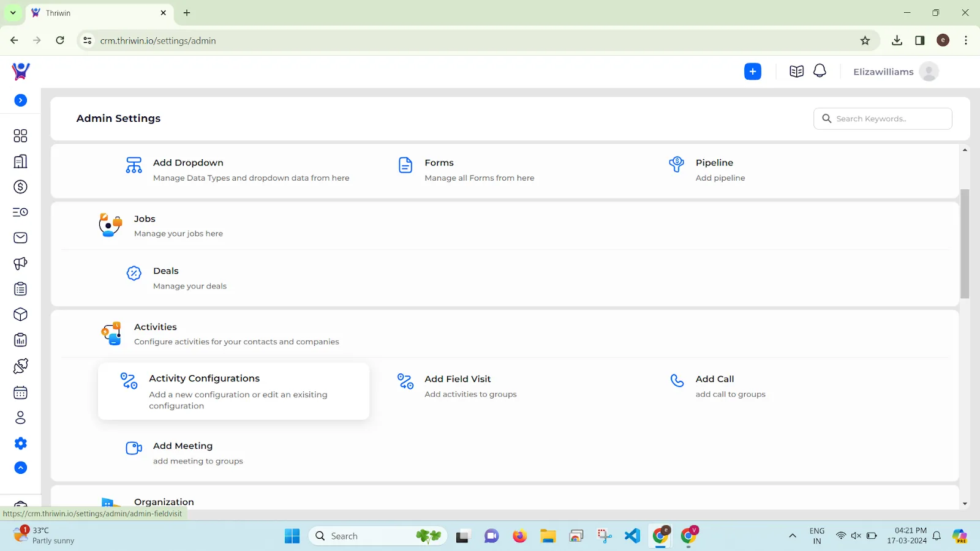Open the Elizawilliams profile avatar
This screenshot has width=980, height=551.
coord(929,72)
